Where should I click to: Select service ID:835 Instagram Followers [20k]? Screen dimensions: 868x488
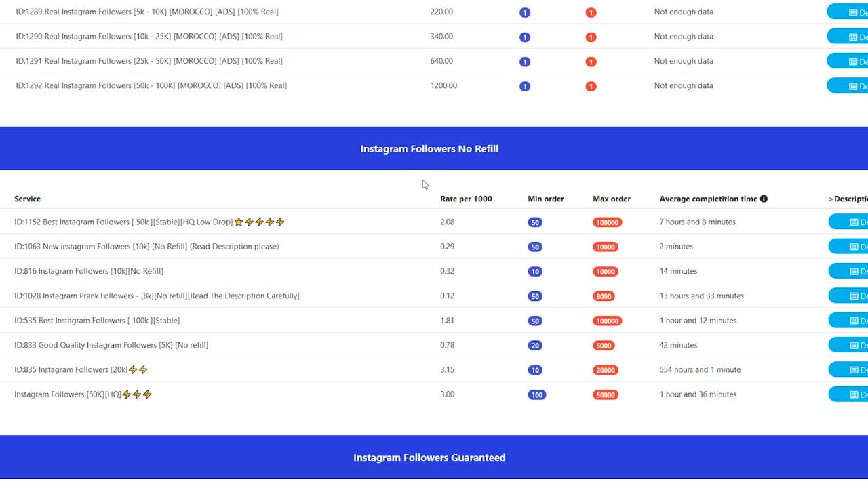click(x=81, y=369)
